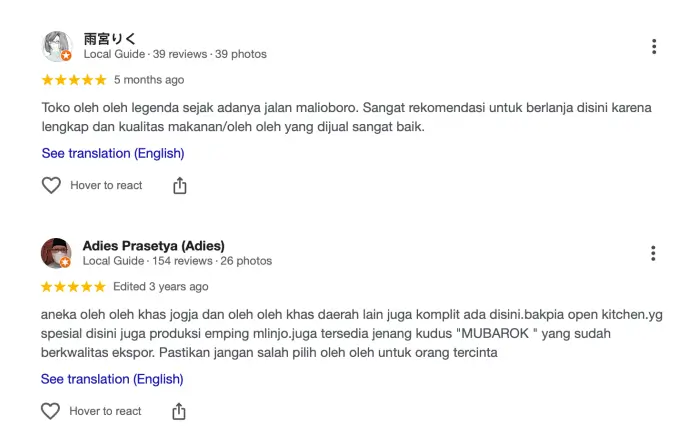Open three-dot menu for Adies Prasetya's review
The height and width of the screenshot is (447, 700).
tap(653, 253)
